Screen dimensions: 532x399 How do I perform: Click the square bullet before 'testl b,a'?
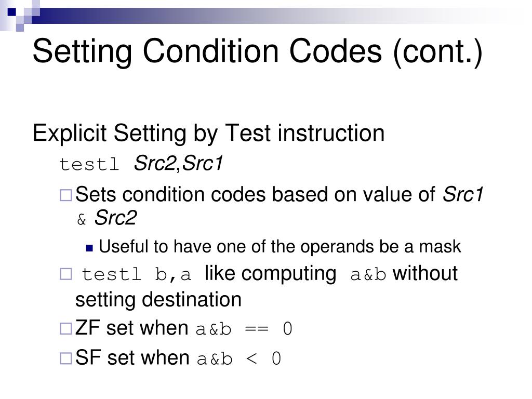66,274
